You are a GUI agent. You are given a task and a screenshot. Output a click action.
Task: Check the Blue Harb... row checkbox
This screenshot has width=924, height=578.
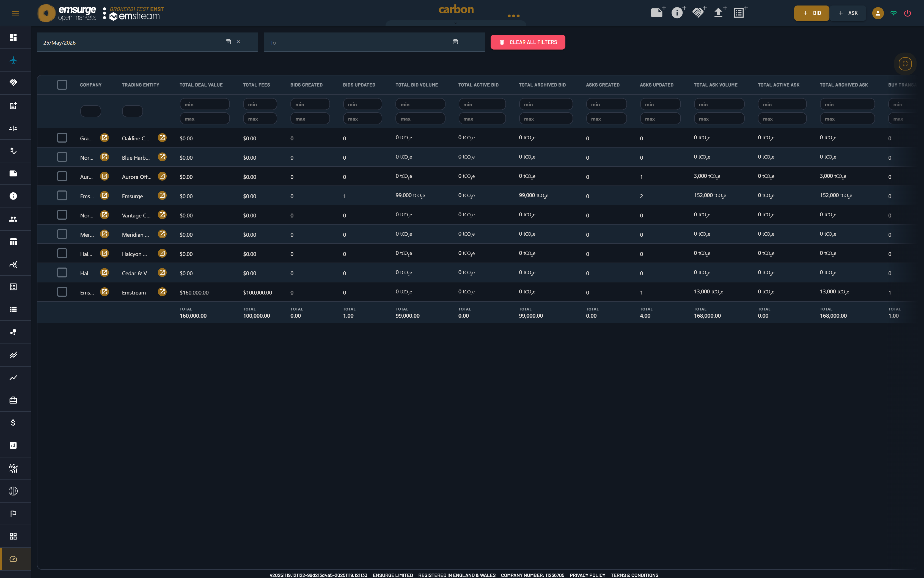pyautogui.click(x=62, y=157)
